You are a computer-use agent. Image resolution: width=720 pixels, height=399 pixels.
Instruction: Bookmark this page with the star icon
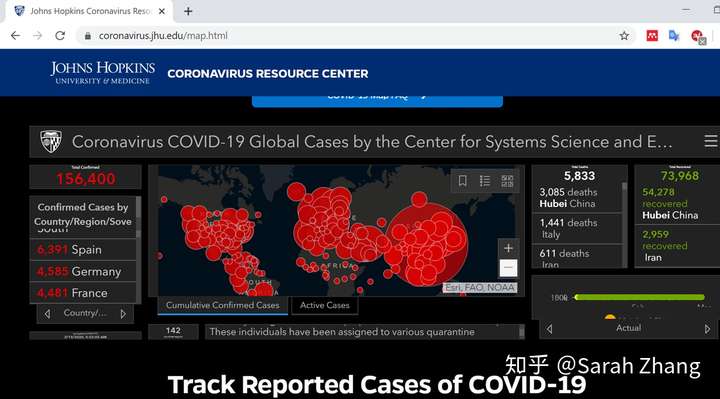pos(624,36)
